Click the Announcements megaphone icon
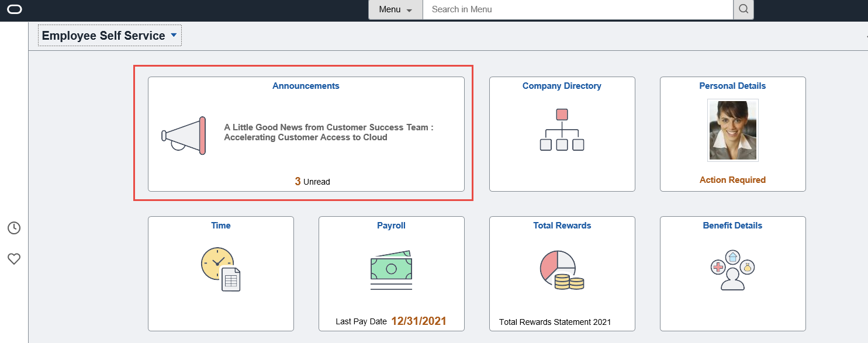The height and width of the screenshot is (343, 868). coord(184,136)
